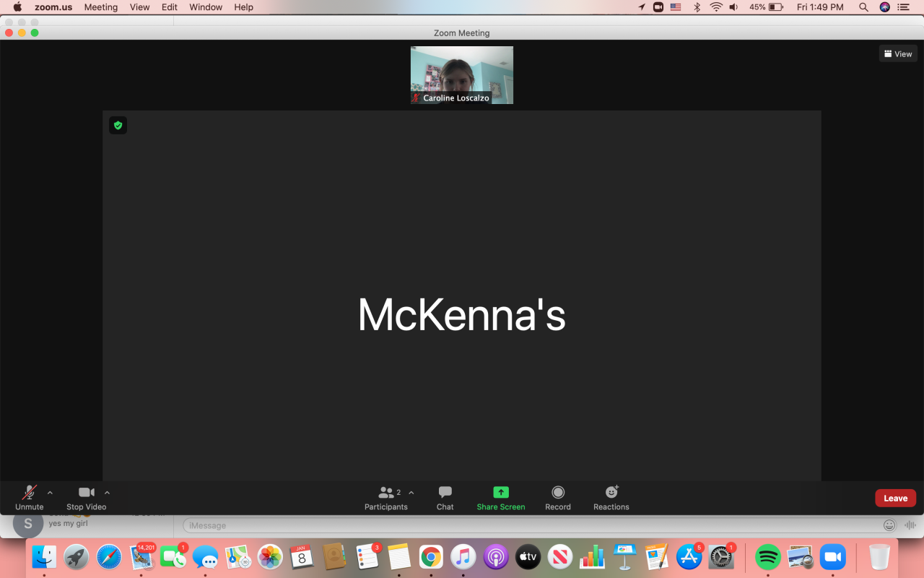Stop the video camera
Screen dimensions: 924x578
pyautogui.click(x=87, y=497)
